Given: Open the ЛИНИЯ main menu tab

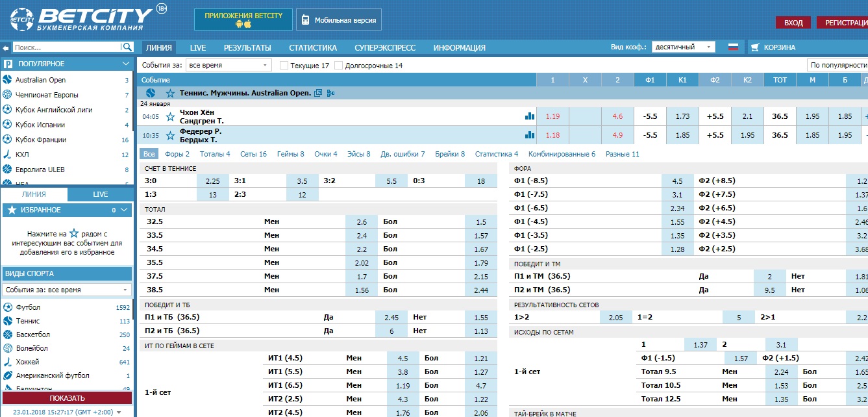Looking at the screenshot, I should coord(159,47).
